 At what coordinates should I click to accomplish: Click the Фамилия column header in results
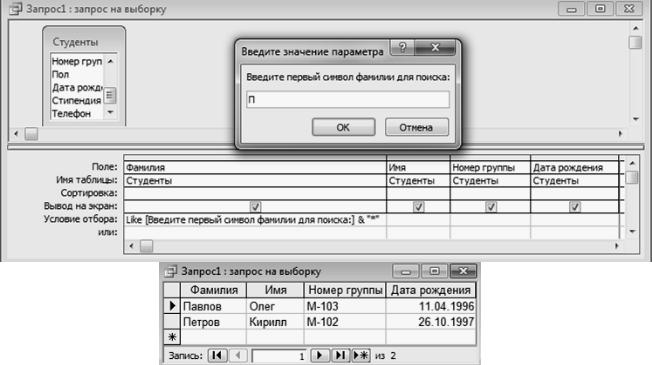[213, 290]
